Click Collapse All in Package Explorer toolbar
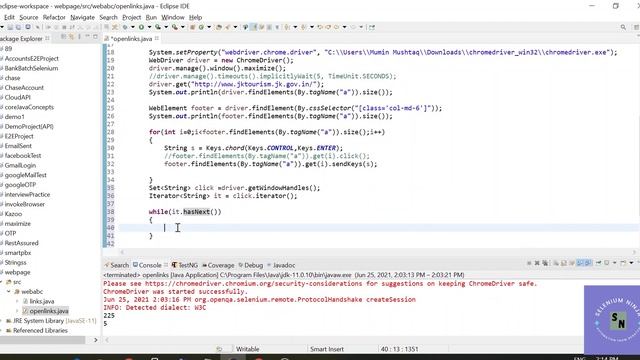Screen dimensions: 640x360 (x=63, y=37)
